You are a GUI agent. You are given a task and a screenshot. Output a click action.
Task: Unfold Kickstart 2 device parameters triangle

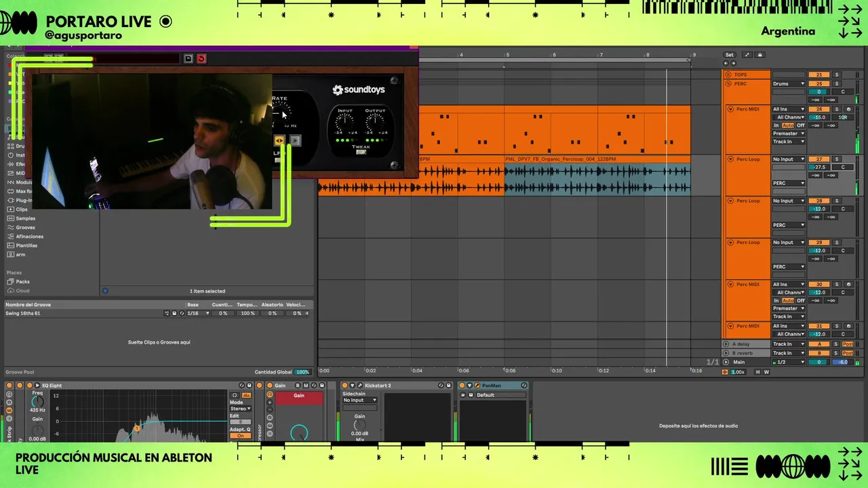(352, 386)
